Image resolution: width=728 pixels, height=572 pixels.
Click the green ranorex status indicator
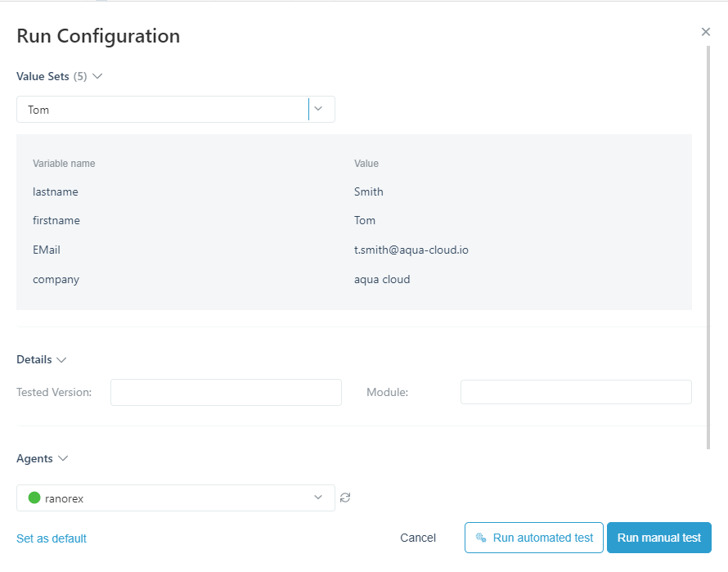[x=34, y=498]
